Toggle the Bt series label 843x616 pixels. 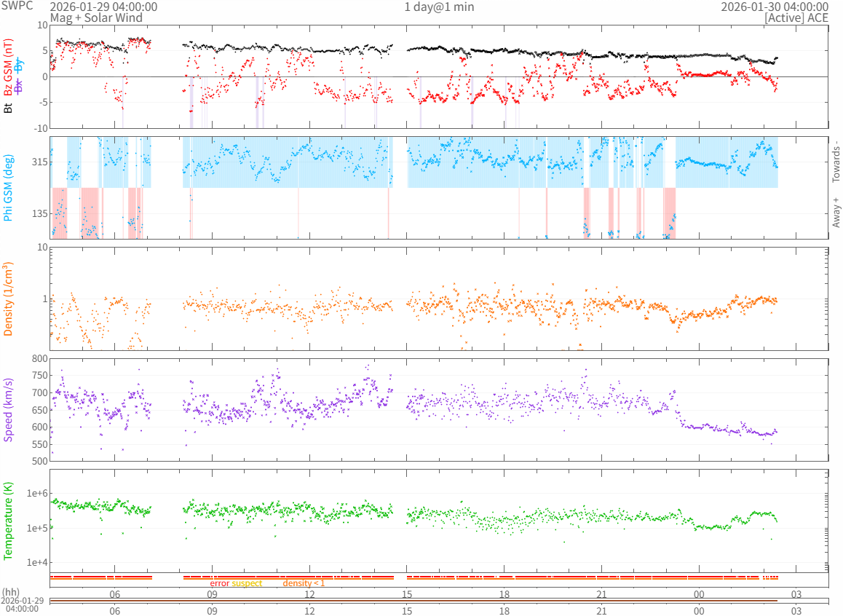(8, 108)
